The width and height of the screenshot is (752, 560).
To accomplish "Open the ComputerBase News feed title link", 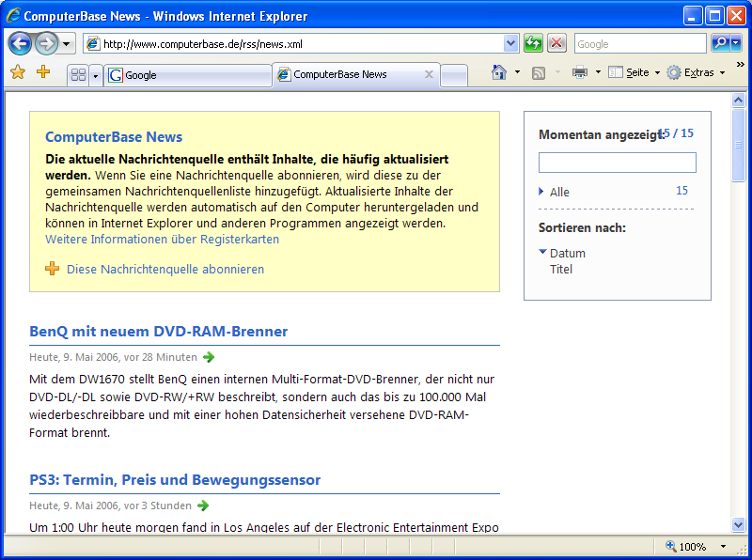I will (x=114, y=137).
